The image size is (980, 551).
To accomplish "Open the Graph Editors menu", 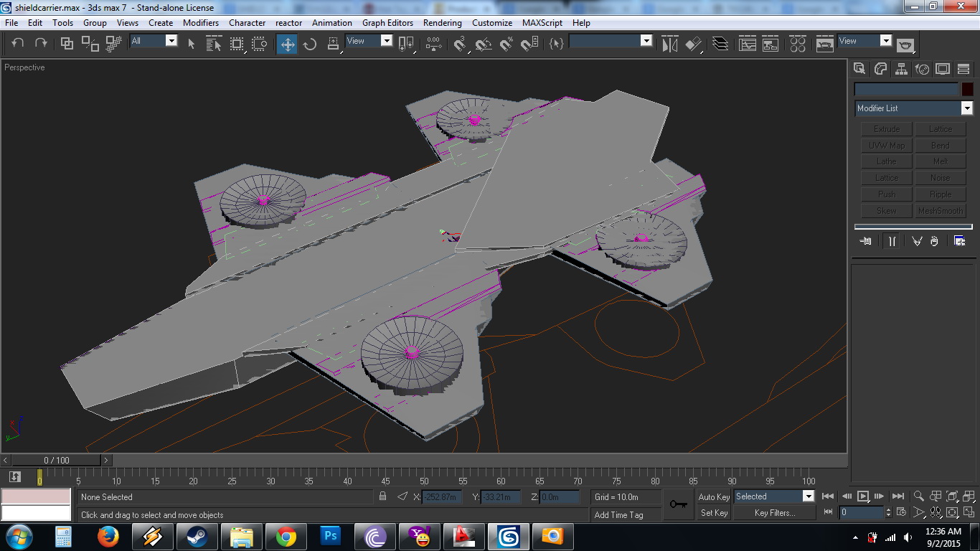I will pos(387,23).
